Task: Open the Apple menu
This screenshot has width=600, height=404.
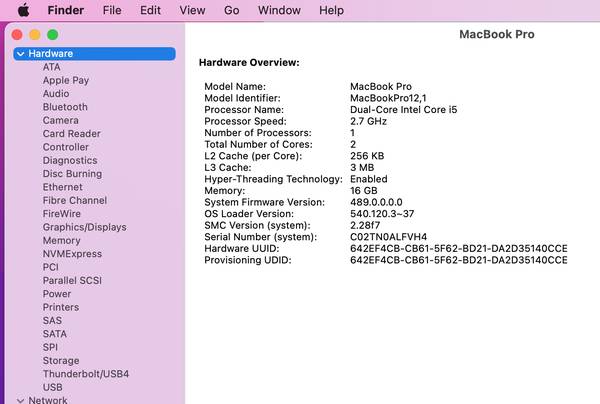Action: 23,10
